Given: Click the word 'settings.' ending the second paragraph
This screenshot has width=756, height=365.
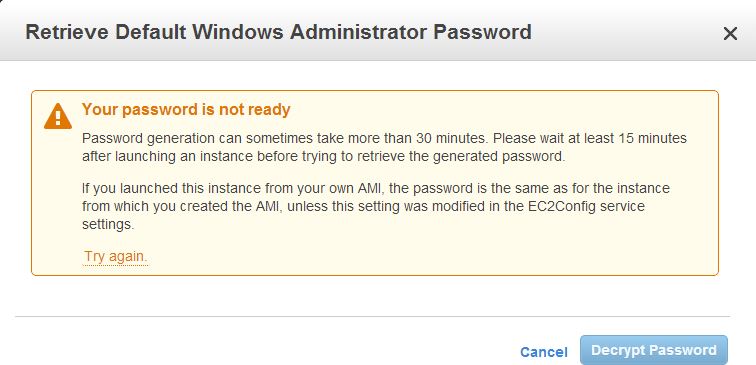Looking at the screenshot, I should [x=108, y=225].
